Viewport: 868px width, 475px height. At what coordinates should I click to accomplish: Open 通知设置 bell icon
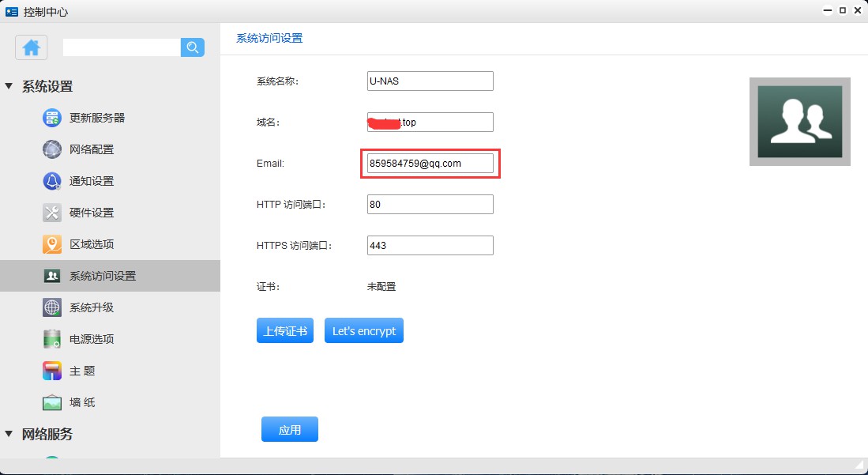[x=52, y=181]
